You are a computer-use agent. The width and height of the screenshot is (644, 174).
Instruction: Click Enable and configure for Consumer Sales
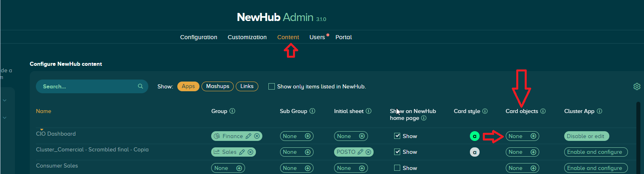(596, 168)
